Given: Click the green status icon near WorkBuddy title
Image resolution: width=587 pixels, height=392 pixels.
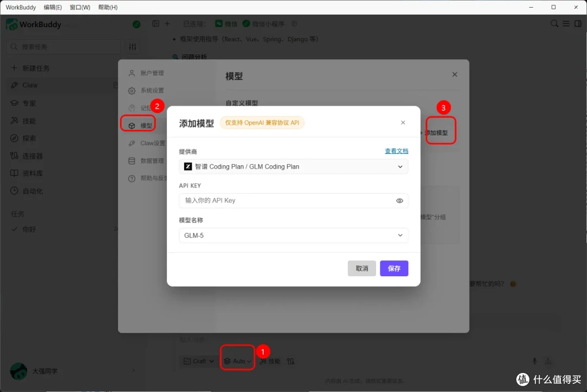Looking at the screenshot, I should (136, 24).
